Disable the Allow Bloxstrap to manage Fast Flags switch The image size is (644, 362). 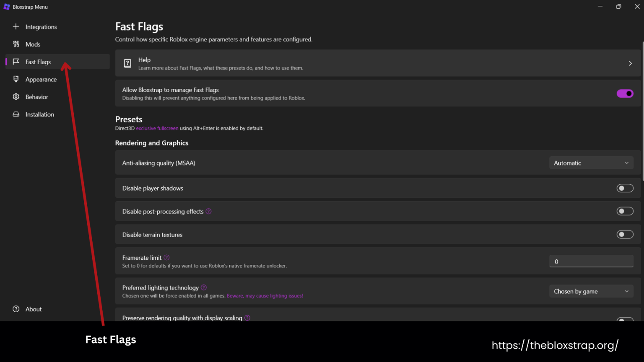(625, 93)
